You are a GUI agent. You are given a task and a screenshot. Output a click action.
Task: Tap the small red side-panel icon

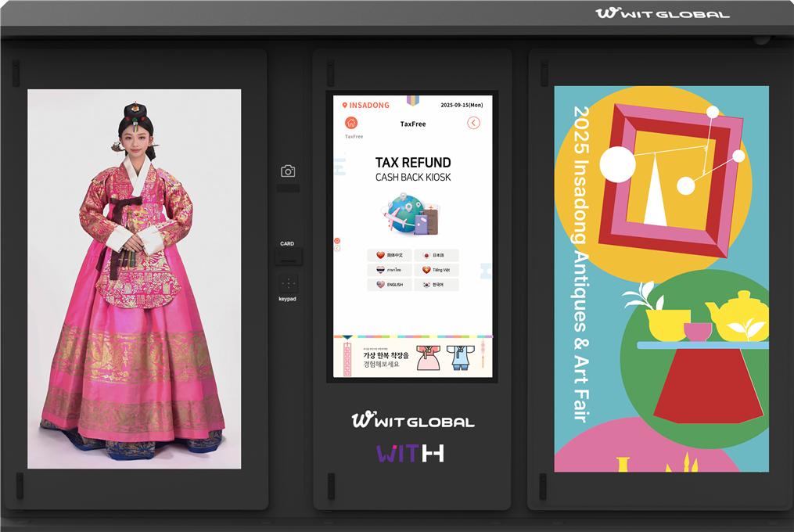click(336, 240)
